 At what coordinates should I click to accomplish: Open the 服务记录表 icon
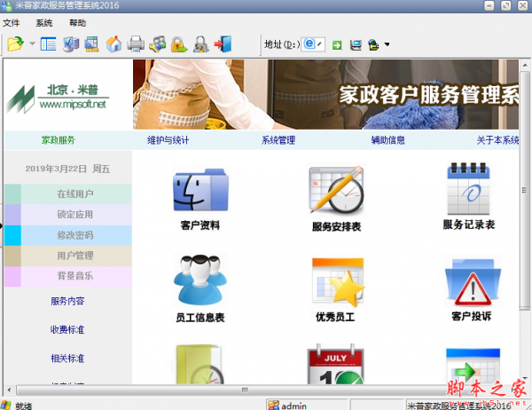point(469,196)
